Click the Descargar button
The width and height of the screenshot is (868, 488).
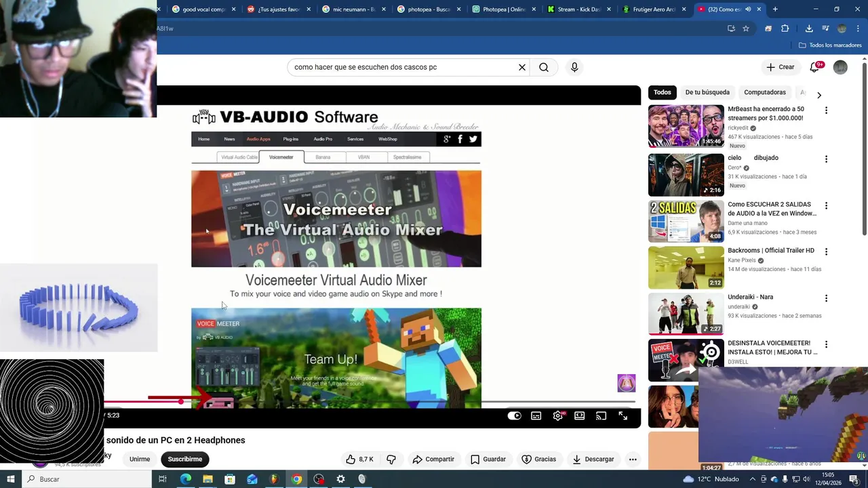pos(593,459)
